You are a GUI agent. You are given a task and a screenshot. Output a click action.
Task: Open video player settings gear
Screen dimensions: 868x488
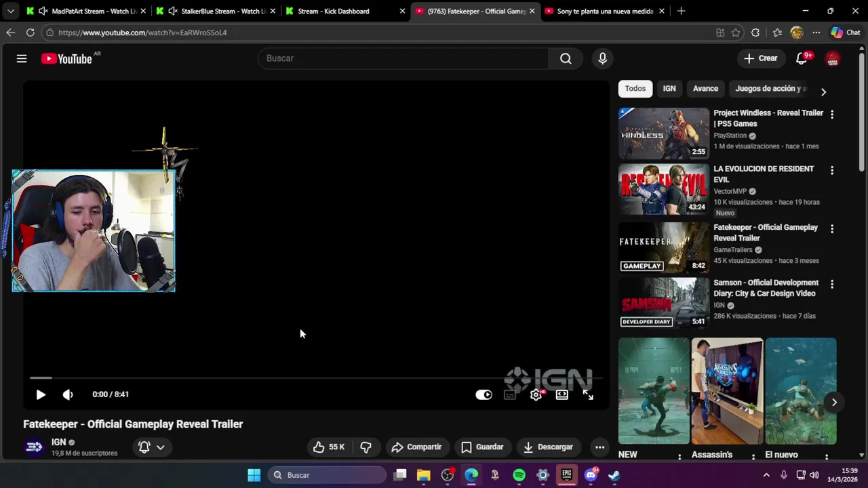(x=536, y=394)
